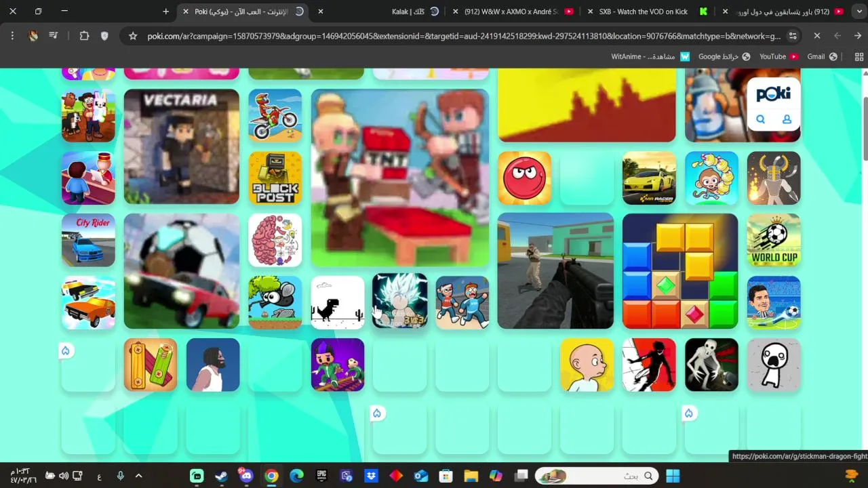Viewport: 868px width, 488px height.
Task: Open the apps grid in bookmarks bar
Action: (859, 57)
